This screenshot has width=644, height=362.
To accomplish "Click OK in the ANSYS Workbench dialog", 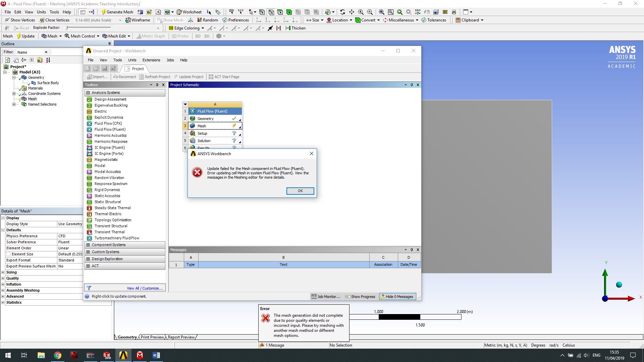I will click(300, 191).
